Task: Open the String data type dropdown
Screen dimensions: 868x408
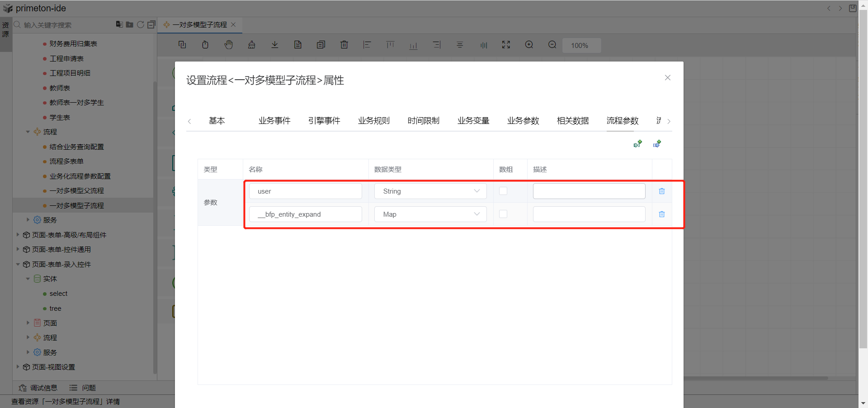Action: pyautogui.click(x=430, y=191)
